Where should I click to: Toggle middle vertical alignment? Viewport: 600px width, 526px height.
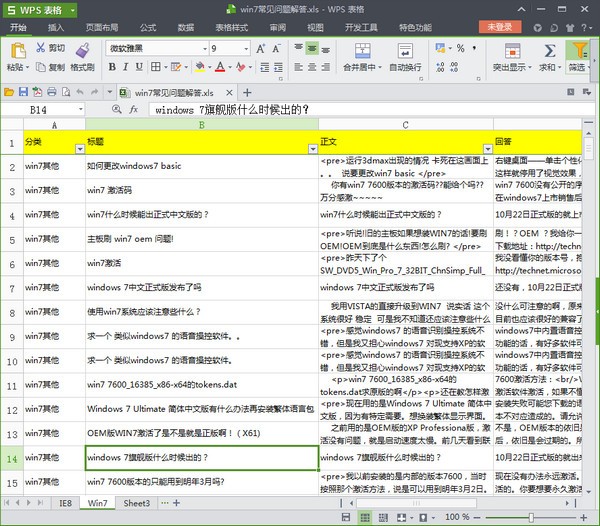click(312, 48)
